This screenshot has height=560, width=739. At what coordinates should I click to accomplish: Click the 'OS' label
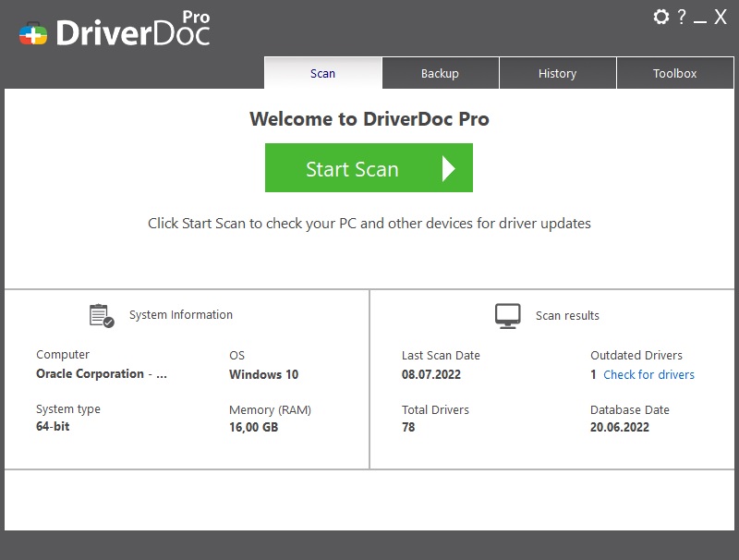(x=237, y=356)
